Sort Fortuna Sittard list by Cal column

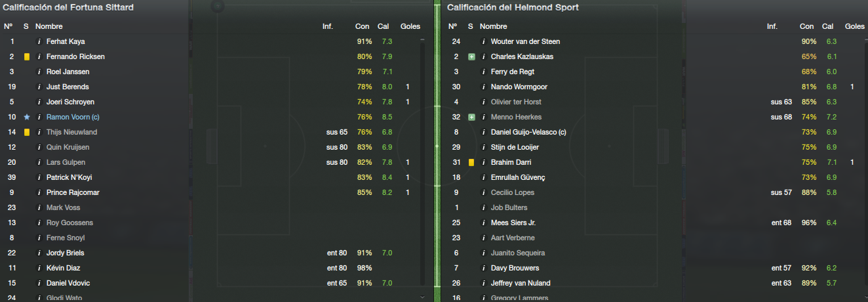pos(384,26)
